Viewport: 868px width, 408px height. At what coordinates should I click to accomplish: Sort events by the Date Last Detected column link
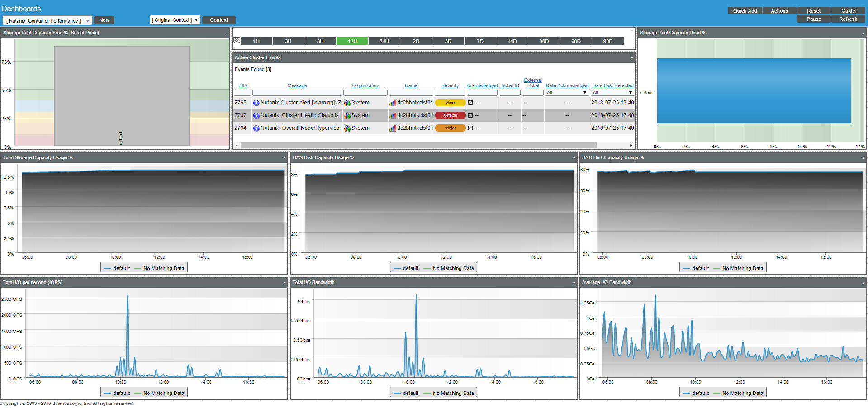613,86
